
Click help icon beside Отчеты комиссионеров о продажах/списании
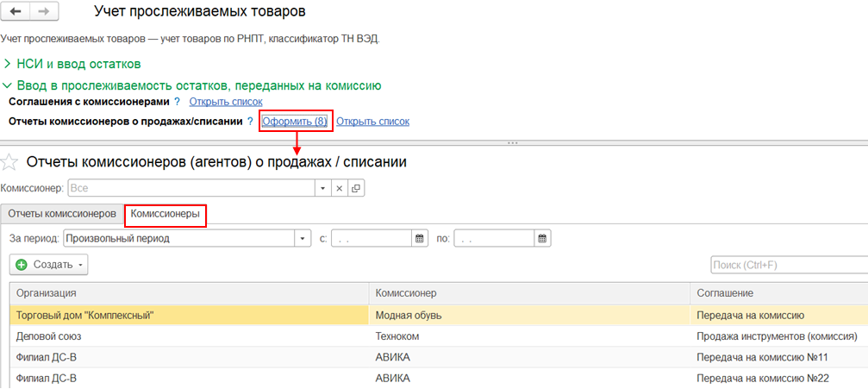[x=250, y=122]
